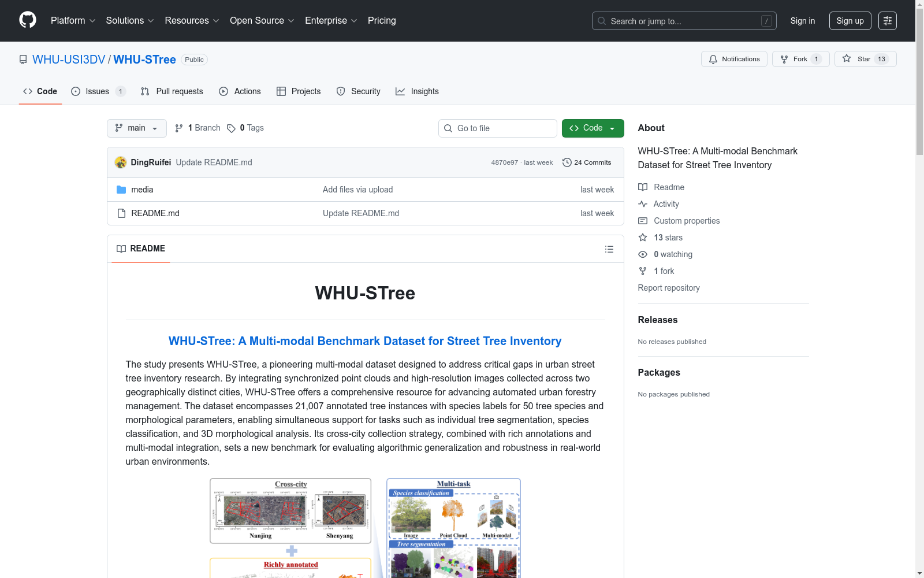Image resolution: width=924 pixels, height=578 pixels.
Task: Open the global navigation settings icon
Action: coord(888,21)
